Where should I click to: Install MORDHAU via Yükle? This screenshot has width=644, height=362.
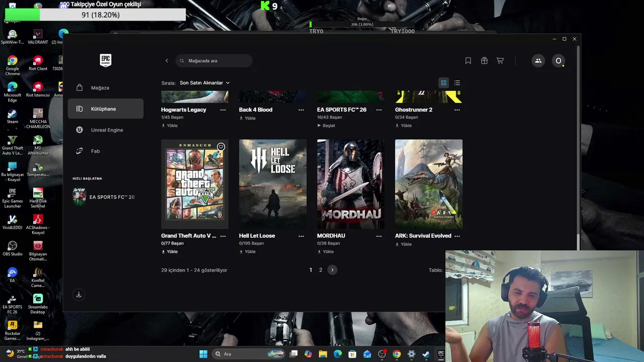pyautogui.click(x=326, y=252)
